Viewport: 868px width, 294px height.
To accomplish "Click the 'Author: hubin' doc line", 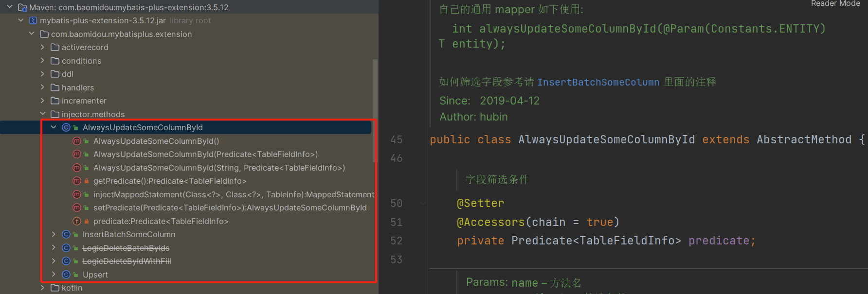I will (473, 117).
